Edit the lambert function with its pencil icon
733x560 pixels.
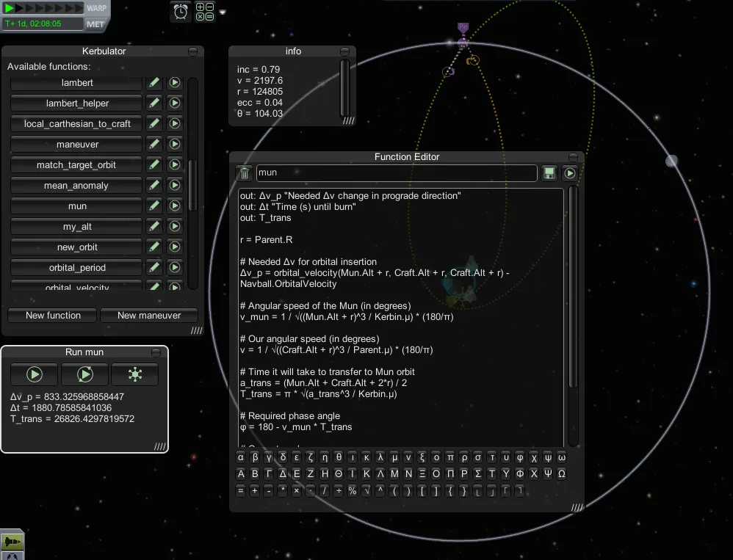coord(154,83)
